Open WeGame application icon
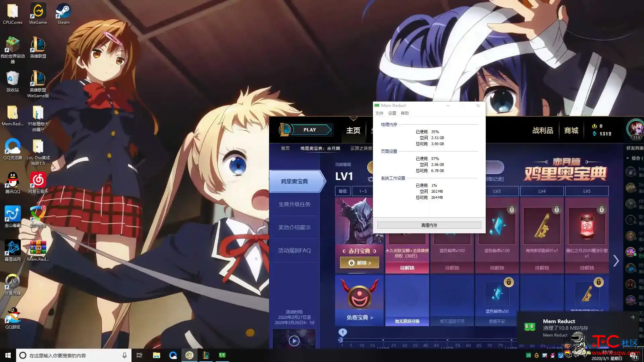The height and width of the screenshot is (362, 644). coord(38,13)
